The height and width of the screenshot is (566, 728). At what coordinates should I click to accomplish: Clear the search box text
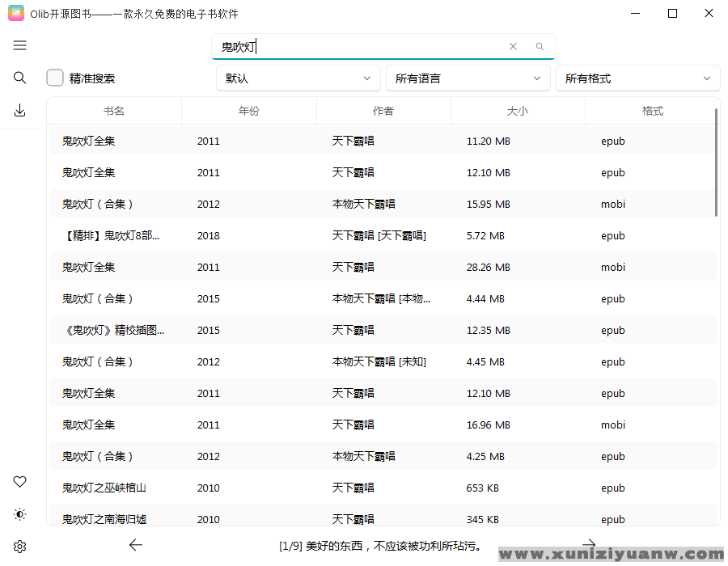(x=513, y=47)
